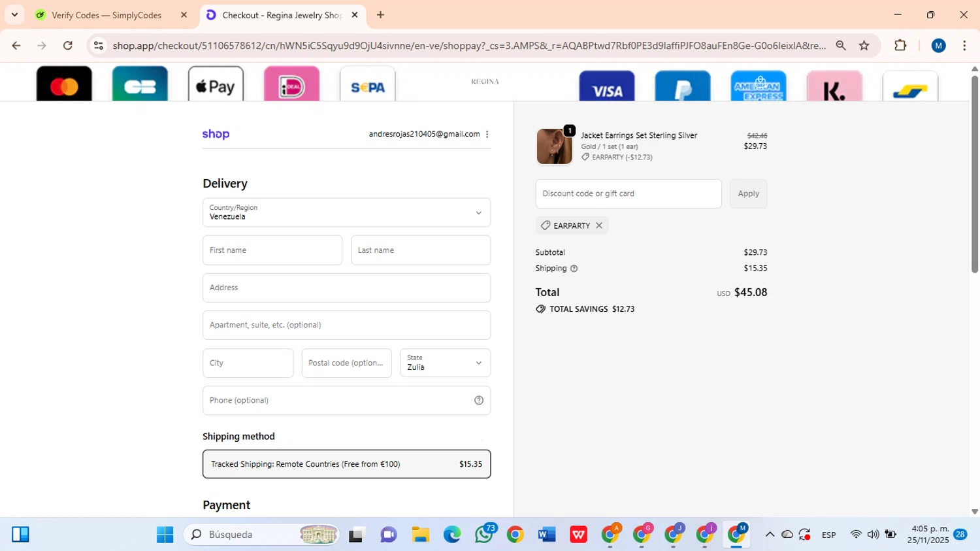This screenshot has height=551, width=980.
Task: Click the Visa payment icon
Action: [607, 86]
